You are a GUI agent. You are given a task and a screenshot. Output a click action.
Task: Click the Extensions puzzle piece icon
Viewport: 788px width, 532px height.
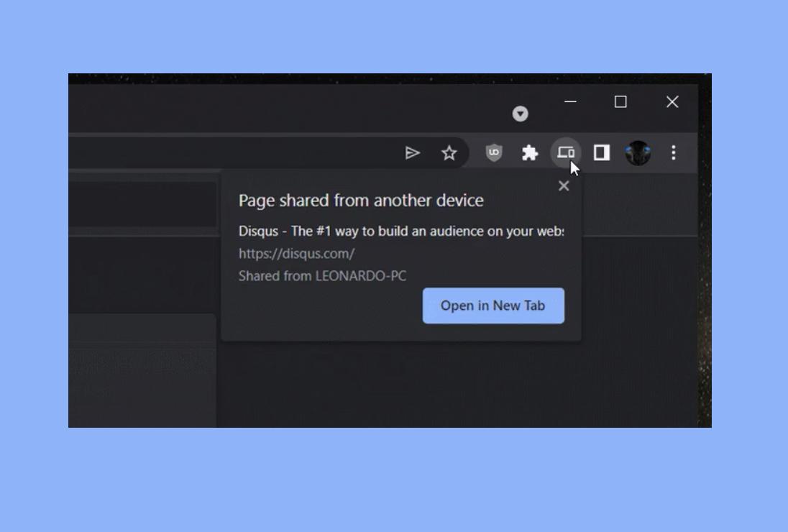pos(531,152)
